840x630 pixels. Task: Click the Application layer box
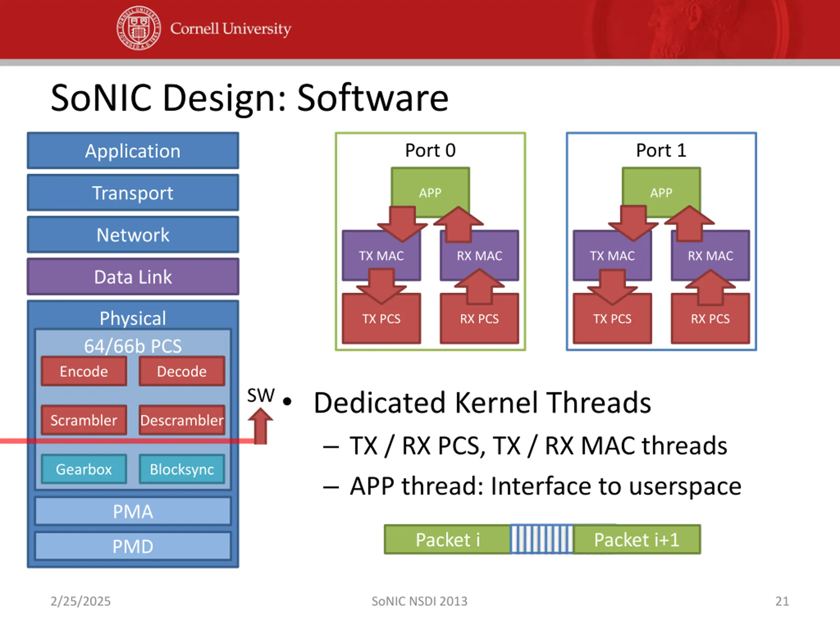133,151
